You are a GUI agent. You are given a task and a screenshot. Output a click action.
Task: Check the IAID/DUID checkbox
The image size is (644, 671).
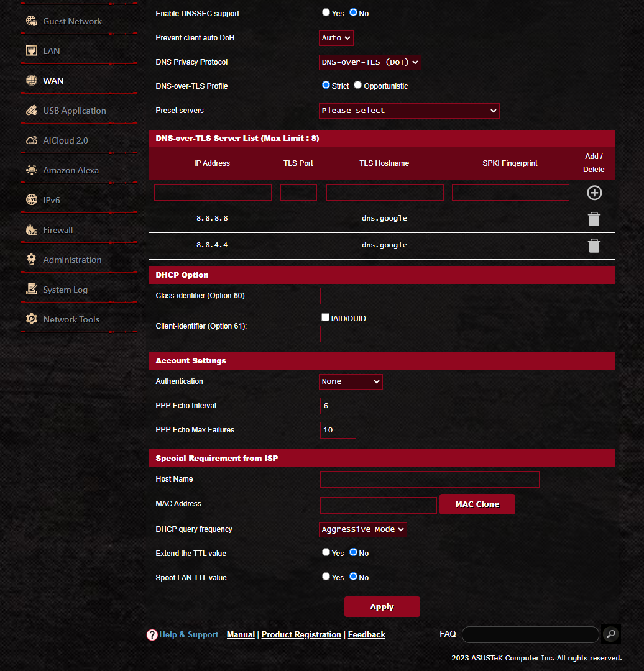point(325,317)
